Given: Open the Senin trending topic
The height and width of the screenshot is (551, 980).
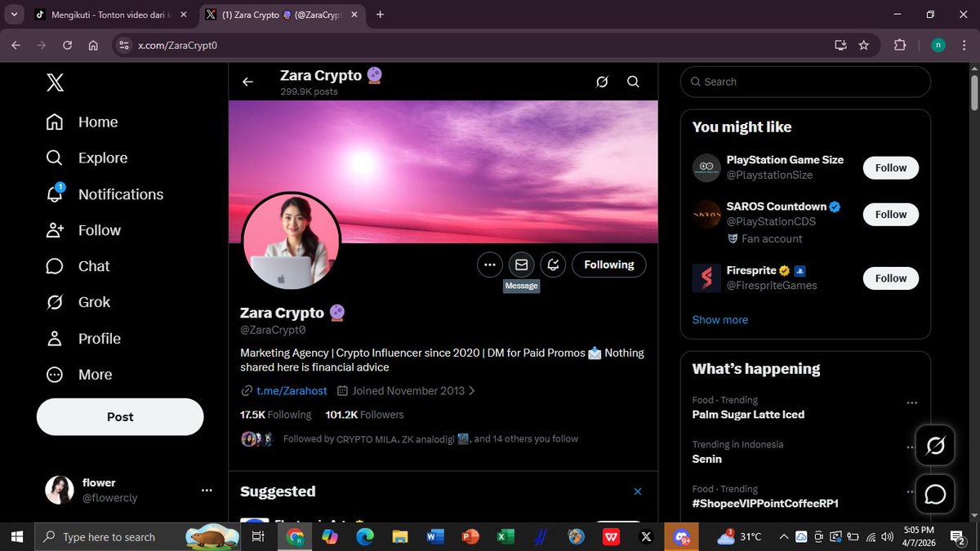Looking at the screenshot, I should (x=707, y=459).
